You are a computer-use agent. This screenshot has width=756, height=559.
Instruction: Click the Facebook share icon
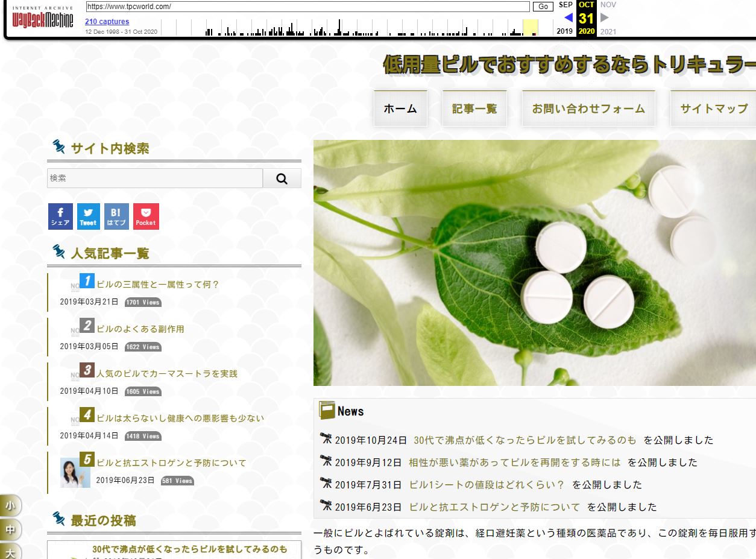[x=60, y=216]
